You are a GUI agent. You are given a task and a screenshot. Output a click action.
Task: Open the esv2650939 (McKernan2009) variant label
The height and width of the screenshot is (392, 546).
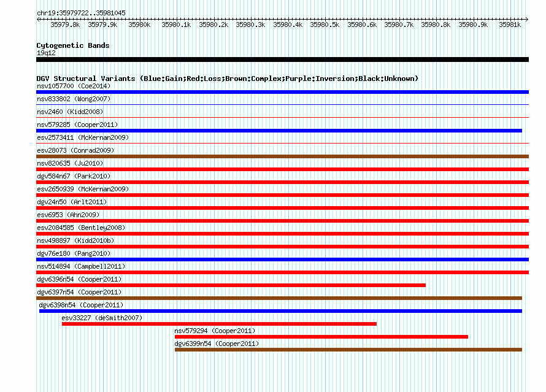point(83,189)
